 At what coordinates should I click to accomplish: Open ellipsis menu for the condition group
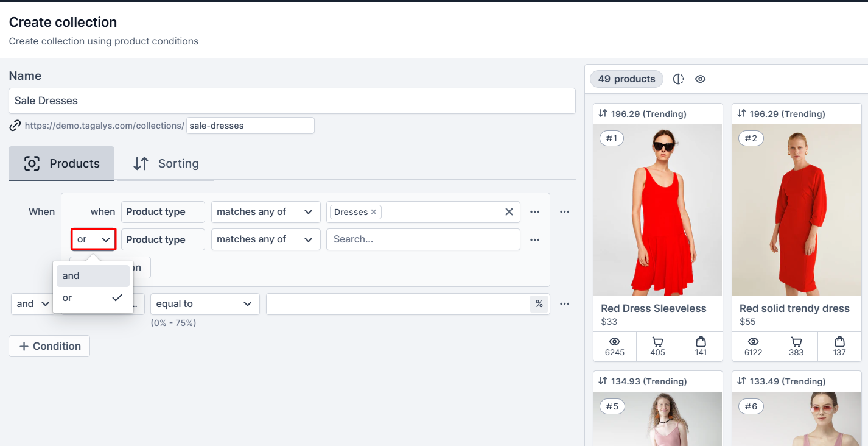pos(564,212)
